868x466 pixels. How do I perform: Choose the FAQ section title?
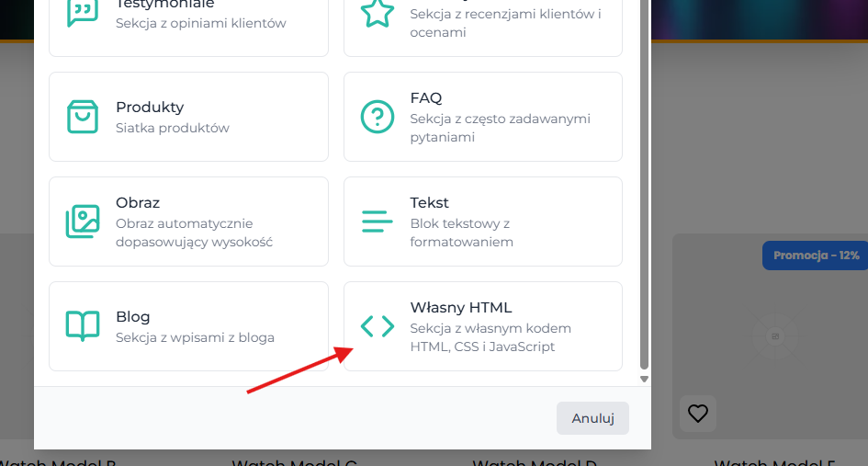pos(425,98)
